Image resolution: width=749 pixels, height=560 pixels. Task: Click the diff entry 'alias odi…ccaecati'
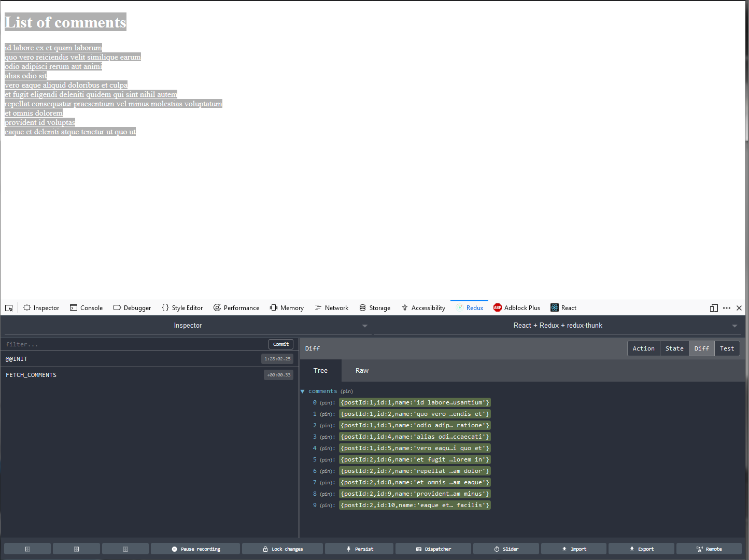coord(415,437)
